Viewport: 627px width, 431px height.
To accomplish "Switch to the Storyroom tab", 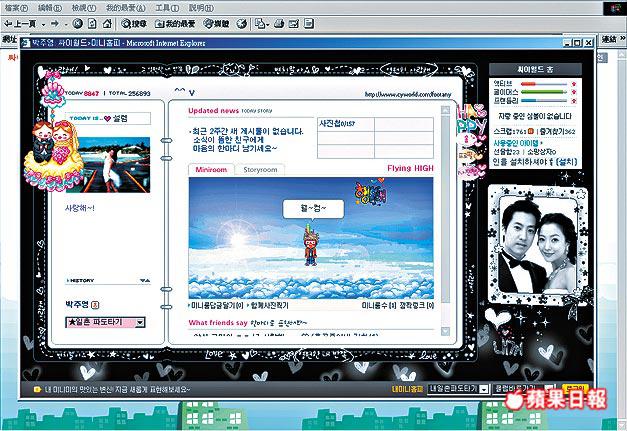I will tap(260, 170).
